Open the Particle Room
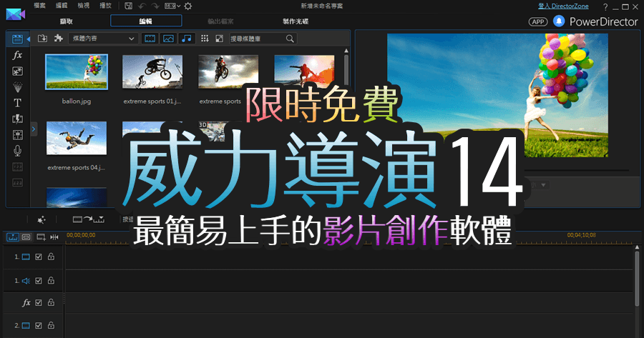Viewport: 644px width, 338px height. tap(17, 87)
